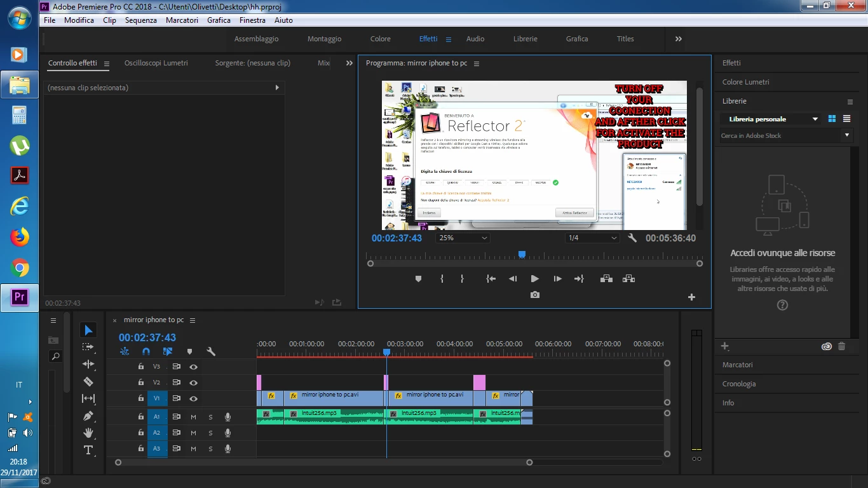The width and height of the screenshot is (868, 488).
Task: Expand the Cronologia panel
Action: click(x=739, y=384)
